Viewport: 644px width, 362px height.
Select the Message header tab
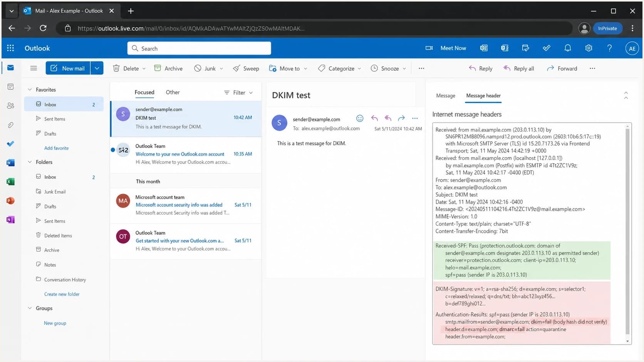pyautogui.click(x=483, y=95)
